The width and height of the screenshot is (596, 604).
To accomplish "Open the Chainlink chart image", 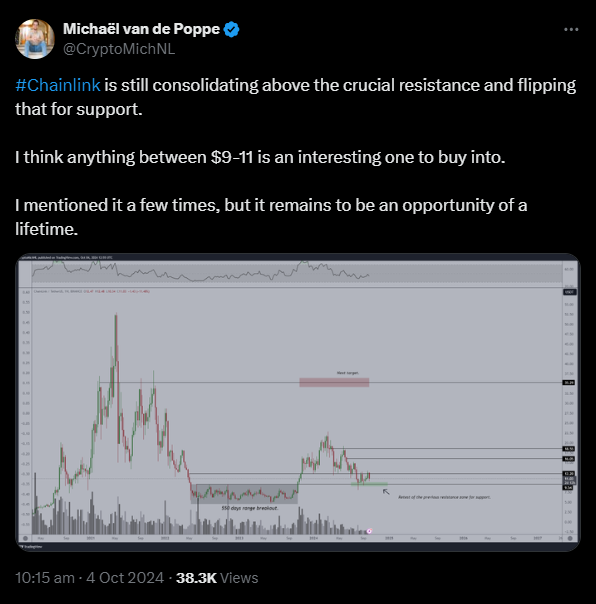I will click(298, 402).
